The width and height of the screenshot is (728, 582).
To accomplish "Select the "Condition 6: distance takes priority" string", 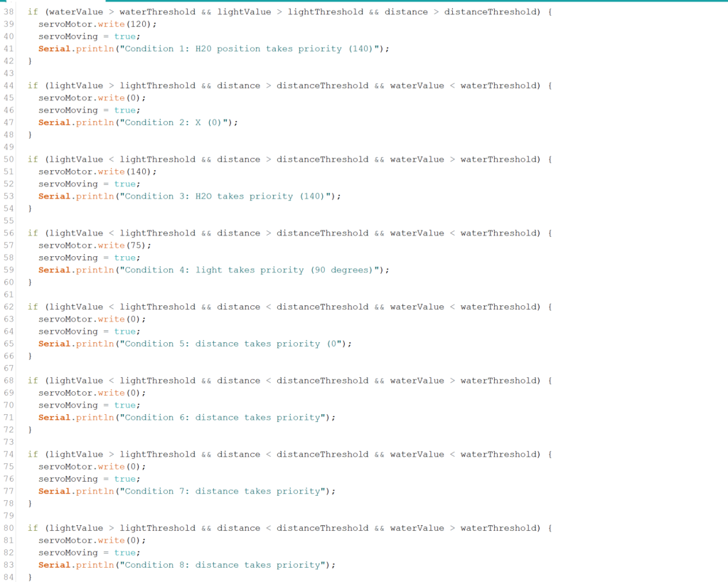I will click(x=223, y=418).
